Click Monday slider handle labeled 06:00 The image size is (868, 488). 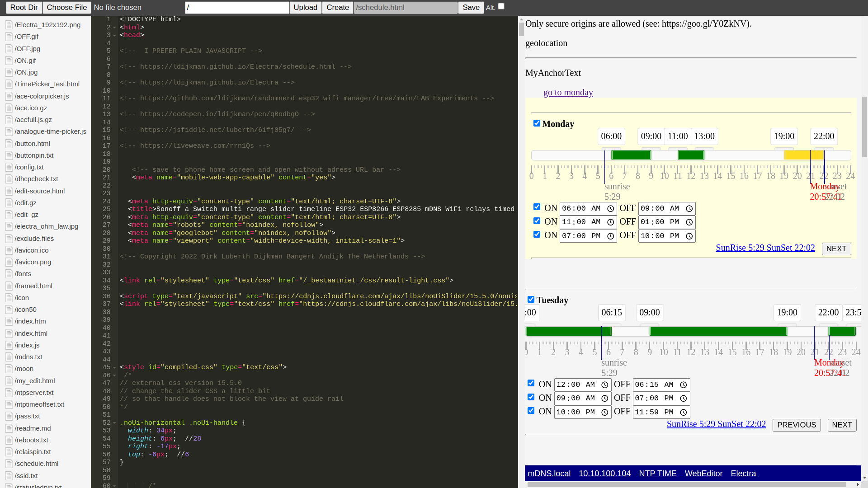click(611, 149)
